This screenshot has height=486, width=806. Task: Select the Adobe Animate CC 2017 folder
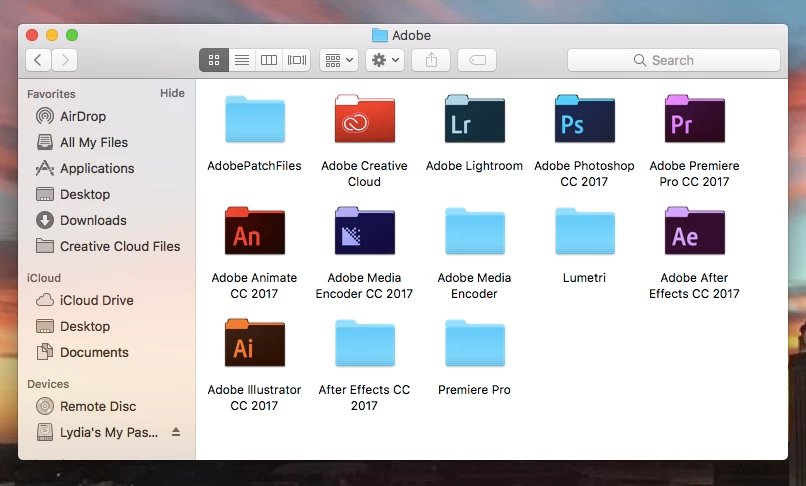coord(255,231)
